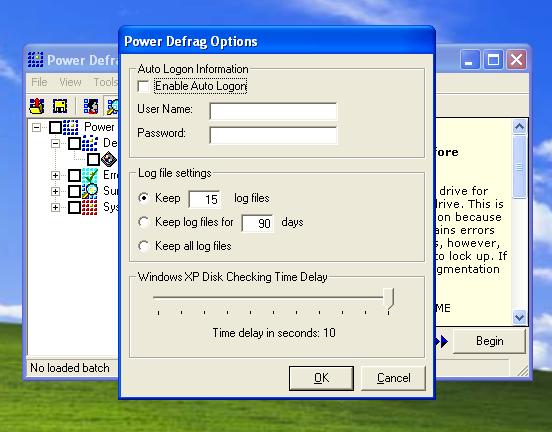
Task: Open the Tools menu in Power Defrag
Action: coord(105,82)
